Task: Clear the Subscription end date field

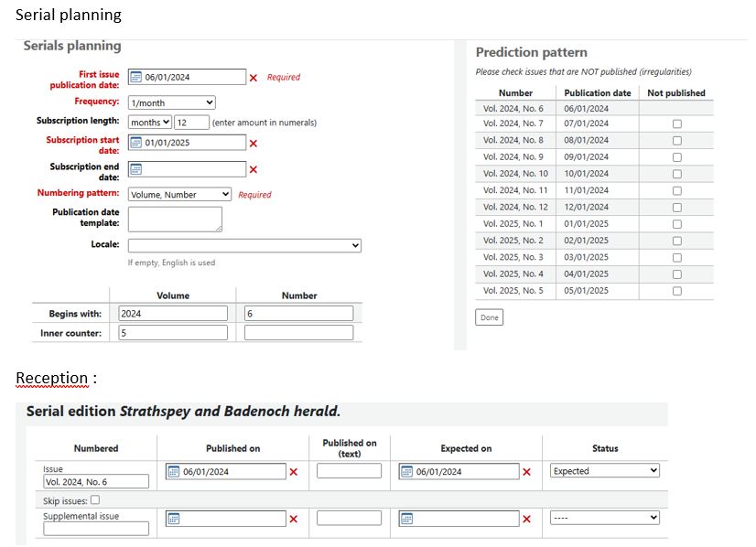Action: click(254, 169)
